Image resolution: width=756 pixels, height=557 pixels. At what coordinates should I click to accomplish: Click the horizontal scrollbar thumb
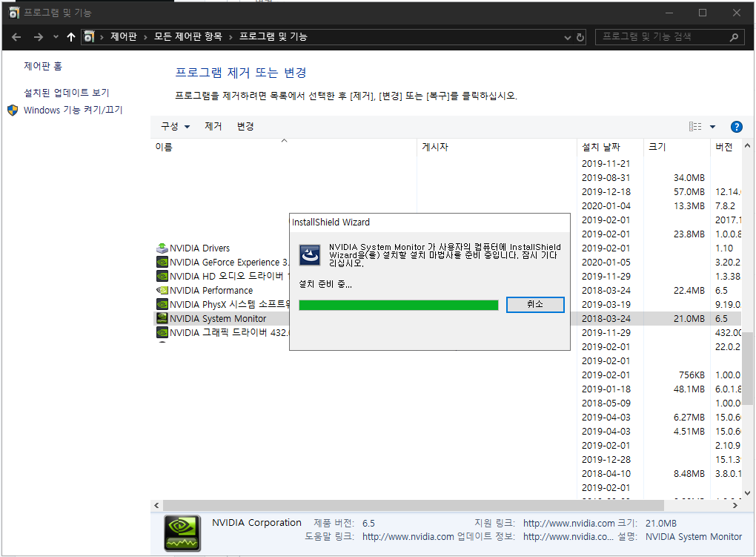pyautogui.click(x=414, y=505)
